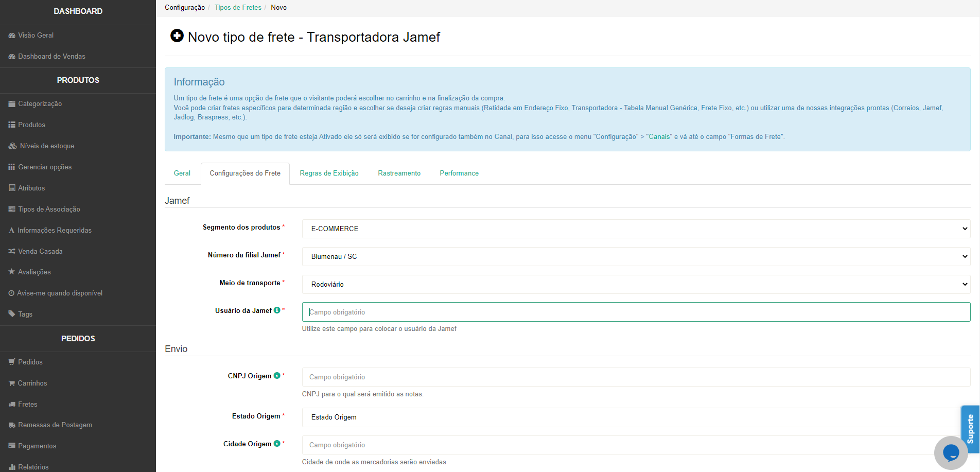Click the Produtos list icon
The height and width of the screenshot is (472, 980).
point(12,125)
